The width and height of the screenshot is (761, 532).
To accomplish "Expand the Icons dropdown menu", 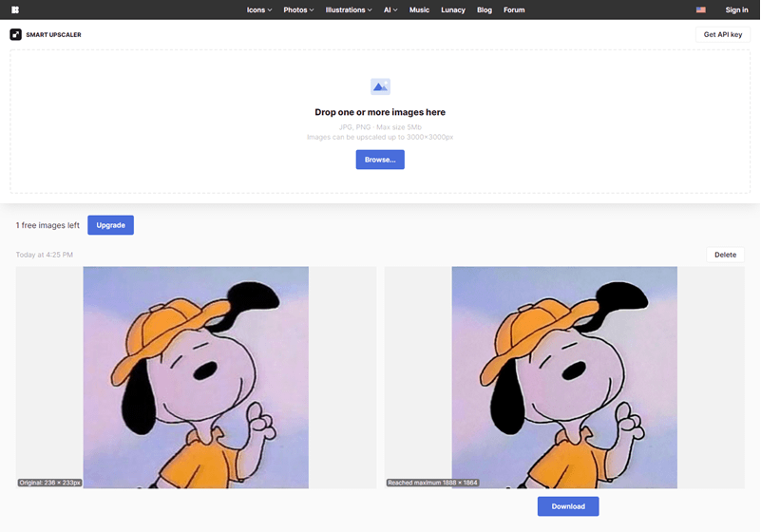I will point(259,9).
